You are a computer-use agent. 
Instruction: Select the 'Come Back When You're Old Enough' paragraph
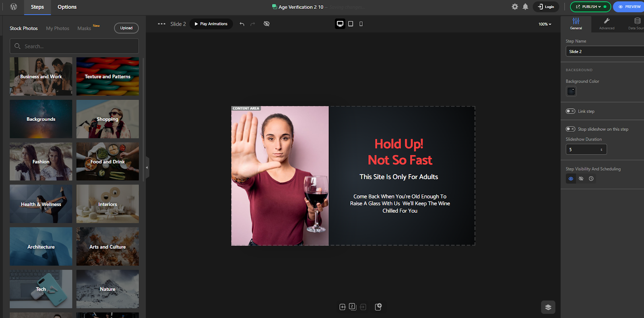400,204
